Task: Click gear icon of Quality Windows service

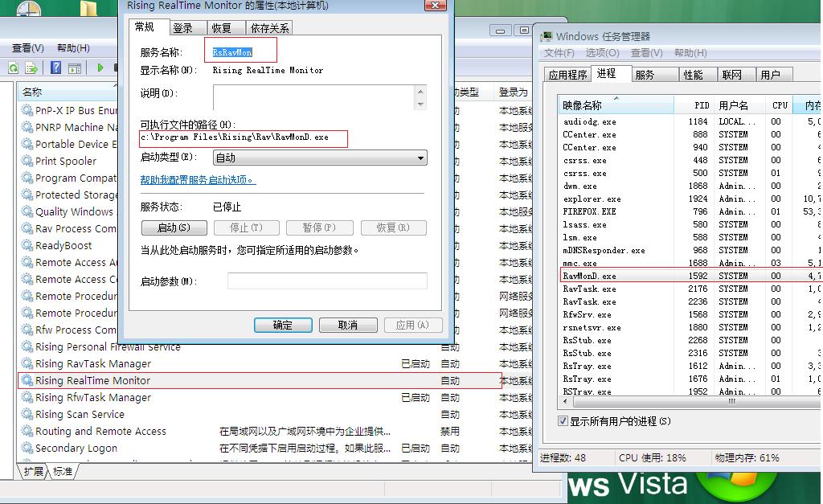Action: pyautogui.click(x=27, y=211)
